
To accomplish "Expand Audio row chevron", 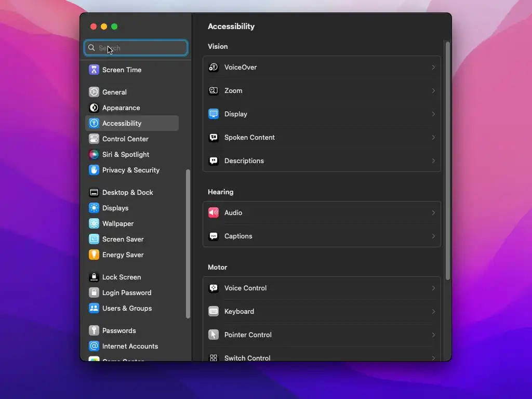I will (433, 212).
